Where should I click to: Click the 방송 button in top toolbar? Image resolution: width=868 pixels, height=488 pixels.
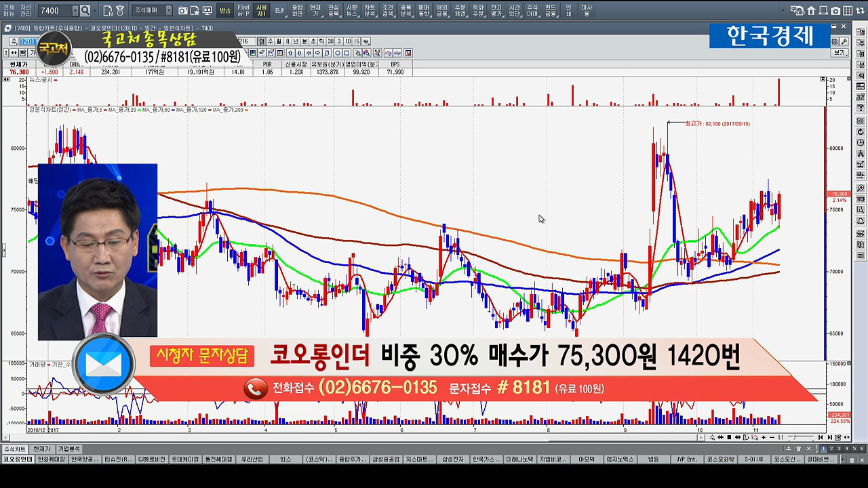225,11
